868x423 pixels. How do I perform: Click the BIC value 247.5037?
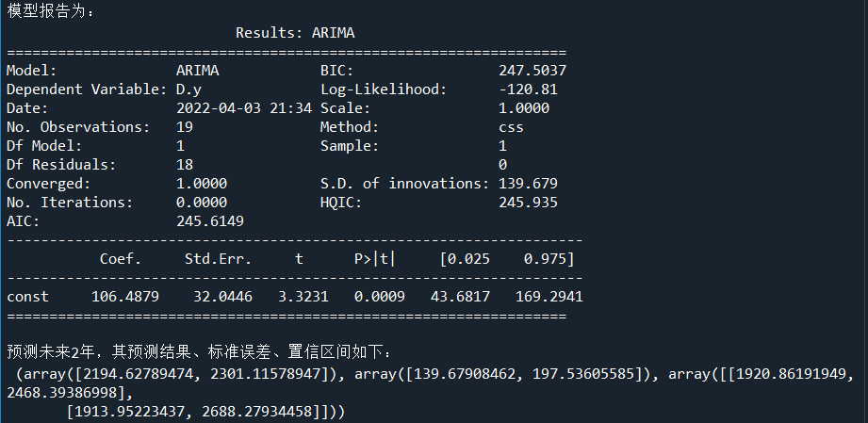[x=532, y=71]
